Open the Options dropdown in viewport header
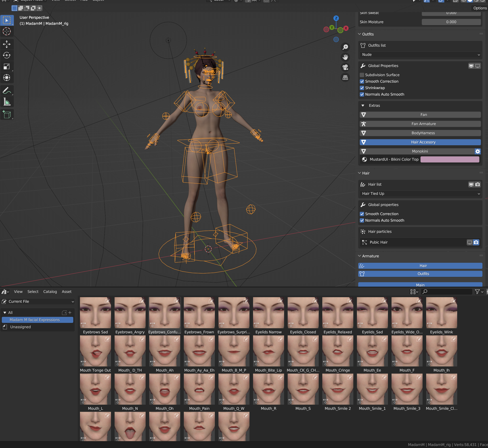 coord(480,8)
